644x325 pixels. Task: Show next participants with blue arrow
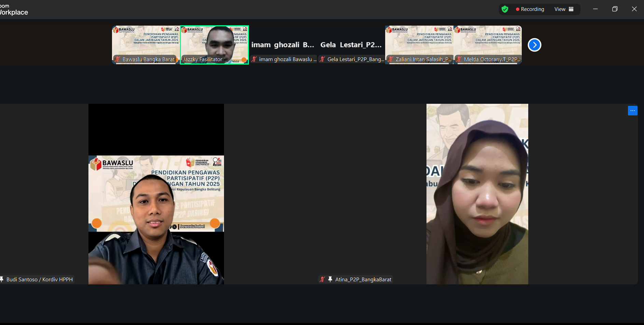coord(534,45)
